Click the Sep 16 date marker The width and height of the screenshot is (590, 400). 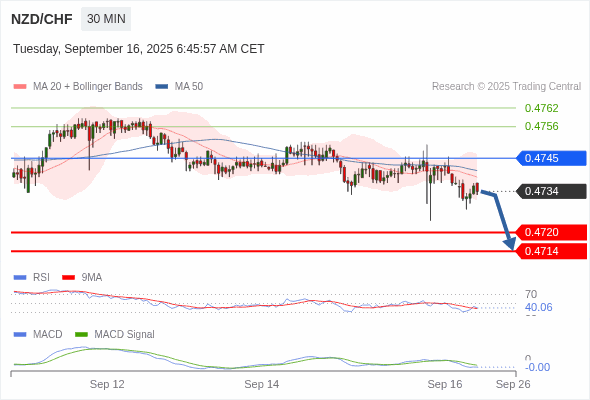click(445, 384)
